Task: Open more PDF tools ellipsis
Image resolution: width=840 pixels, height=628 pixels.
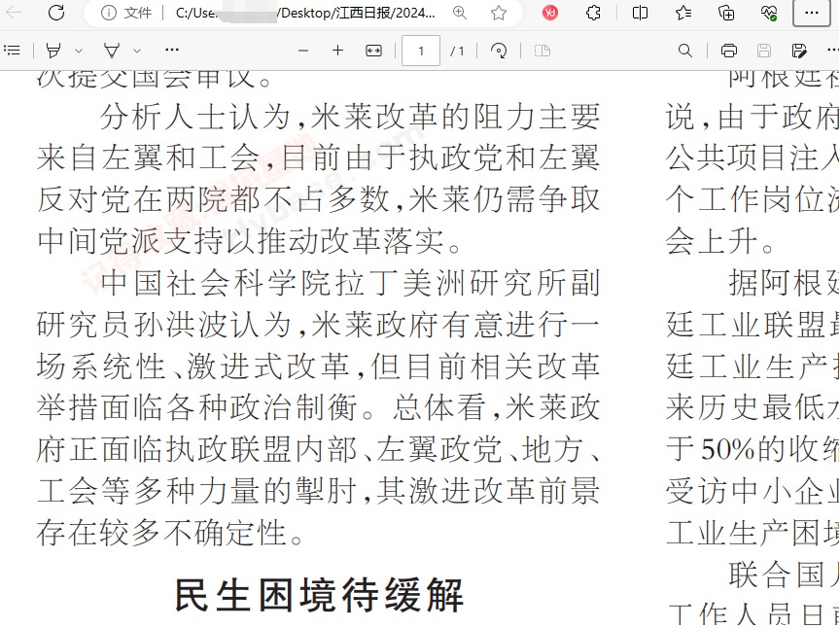Action: point(171,50)
